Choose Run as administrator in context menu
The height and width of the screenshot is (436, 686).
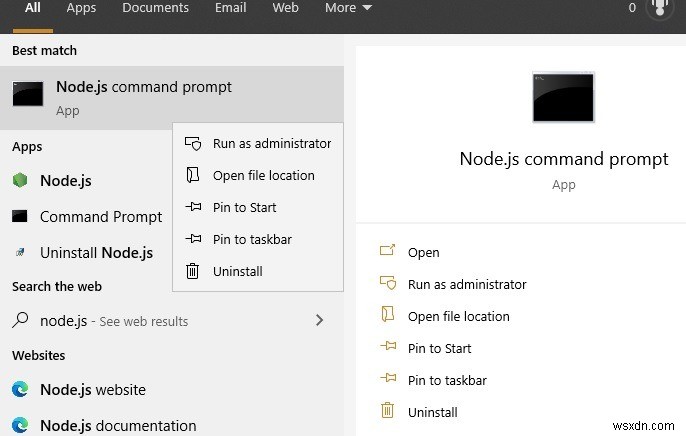coord(271,143)
